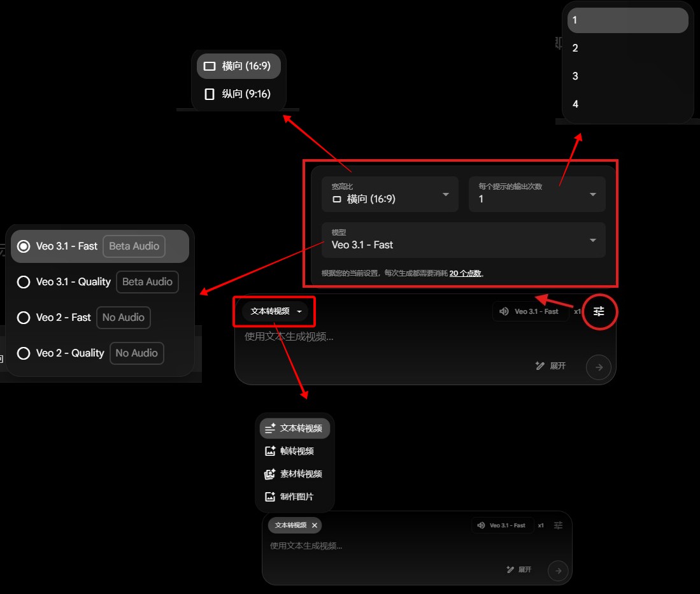Viewport: 700px width, 594px height.
Task: Select 文本转视频 in mode menu
Action: (x=295, y=428)
